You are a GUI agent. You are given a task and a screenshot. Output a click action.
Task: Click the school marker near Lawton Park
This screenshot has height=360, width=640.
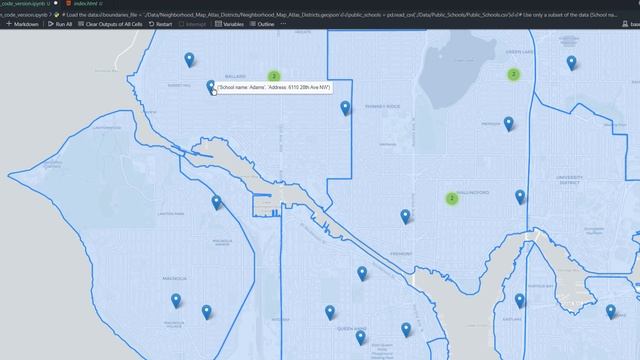point(217,202)
